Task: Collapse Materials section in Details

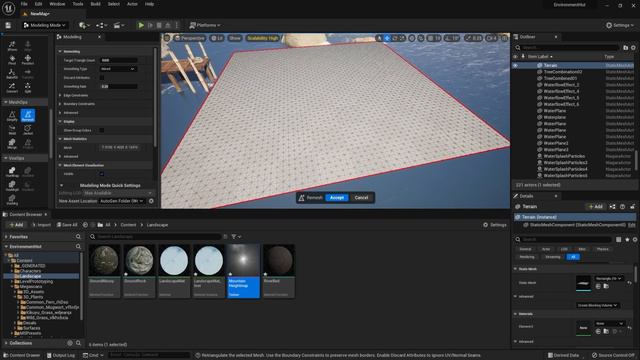Action: coord(516,314)
